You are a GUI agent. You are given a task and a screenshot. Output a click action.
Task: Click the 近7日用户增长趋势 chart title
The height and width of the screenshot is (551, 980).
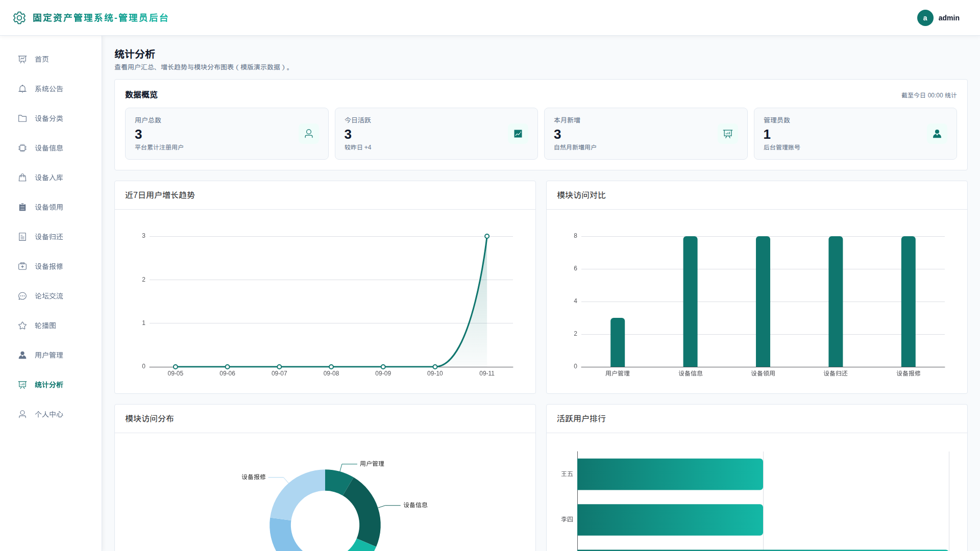pos(160,195)
